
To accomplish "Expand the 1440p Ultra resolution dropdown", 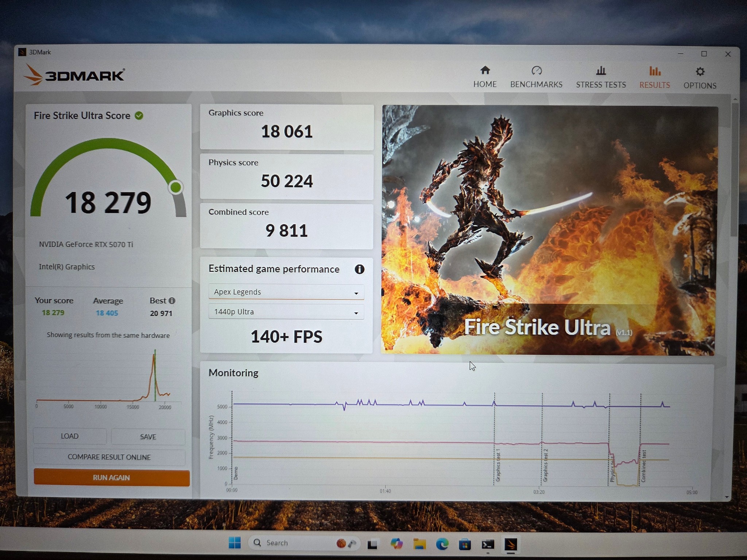I will click(x=286, y=312).
